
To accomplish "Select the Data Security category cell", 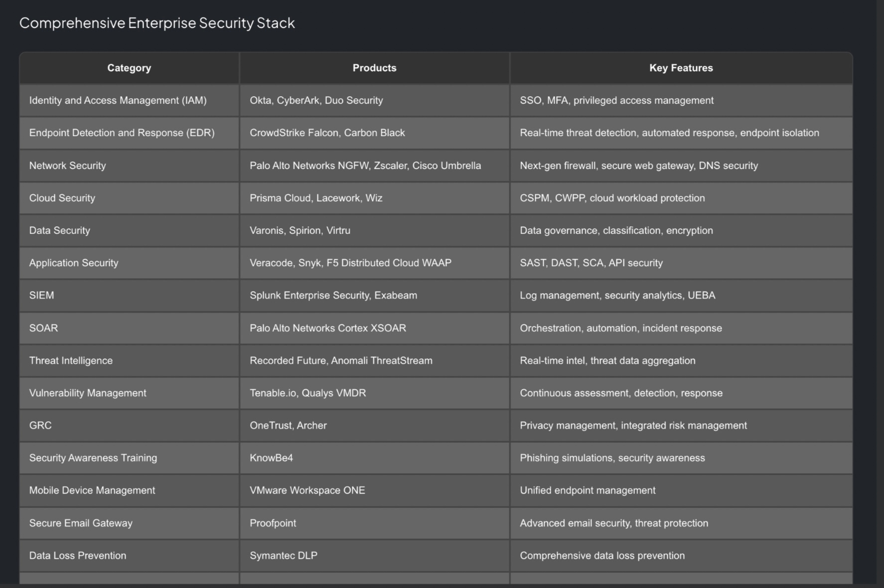I will tap(129, 230).
